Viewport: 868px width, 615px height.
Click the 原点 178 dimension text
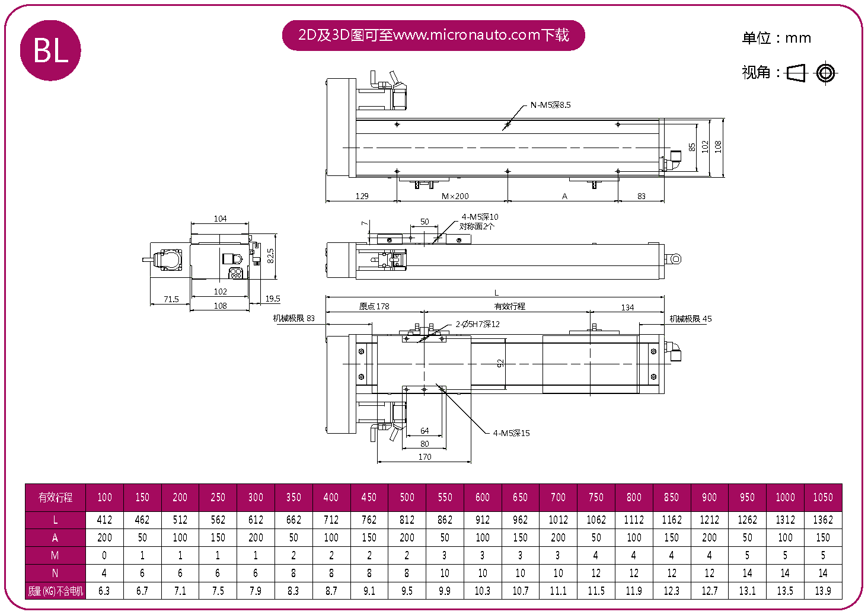point(374,306)
